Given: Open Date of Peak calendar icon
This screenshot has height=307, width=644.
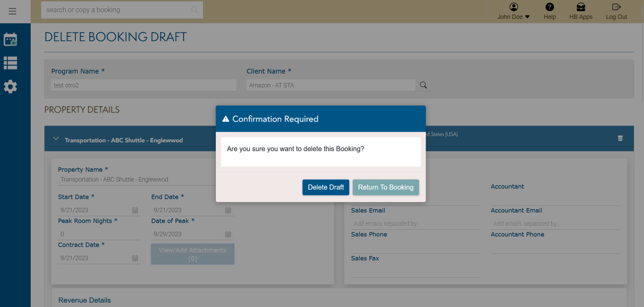Looking at the screenshot, I should pyautogui.click(x=228, y=235).
